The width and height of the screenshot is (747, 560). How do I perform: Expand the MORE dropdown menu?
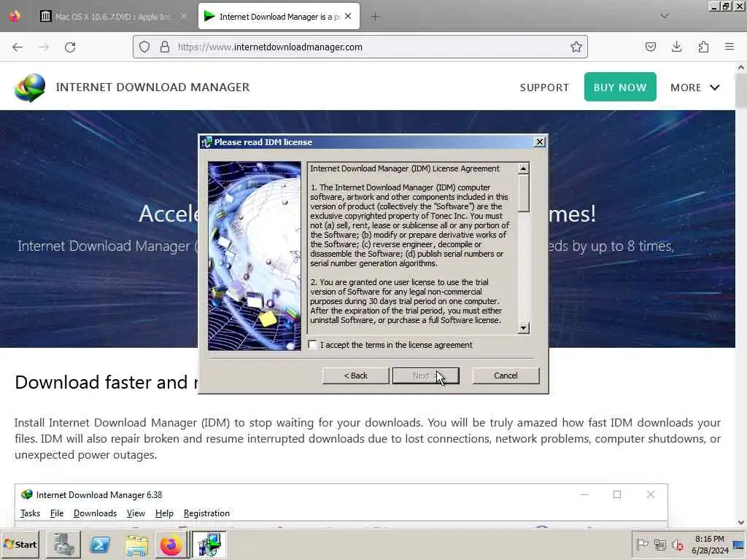click(694, 87)
